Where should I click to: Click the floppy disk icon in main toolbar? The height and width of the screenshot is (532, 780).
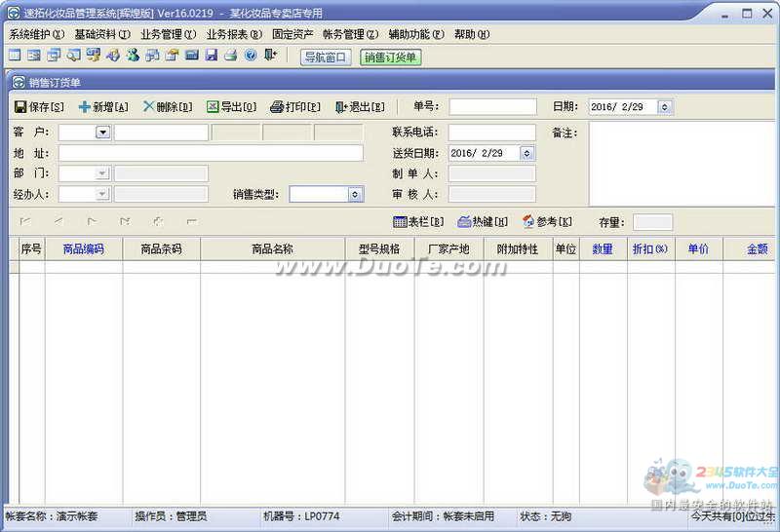pos(212,56)
